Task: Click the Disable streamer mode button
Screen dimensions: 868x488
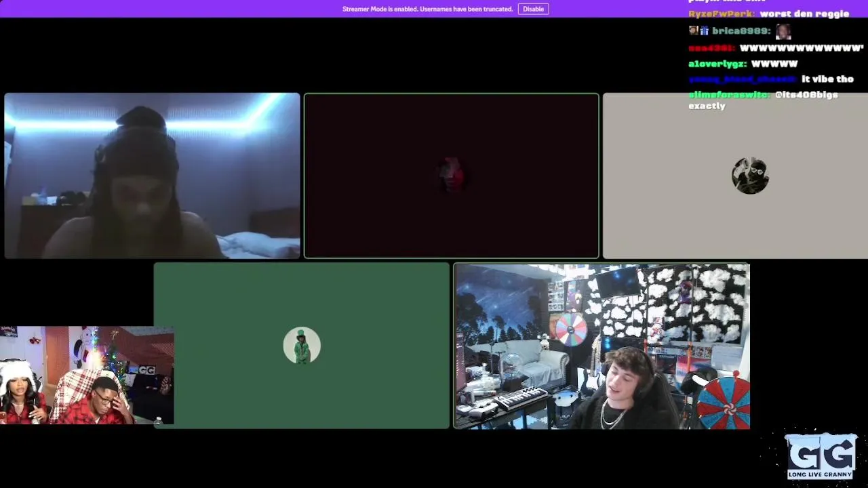Action: tap(533, 9)
